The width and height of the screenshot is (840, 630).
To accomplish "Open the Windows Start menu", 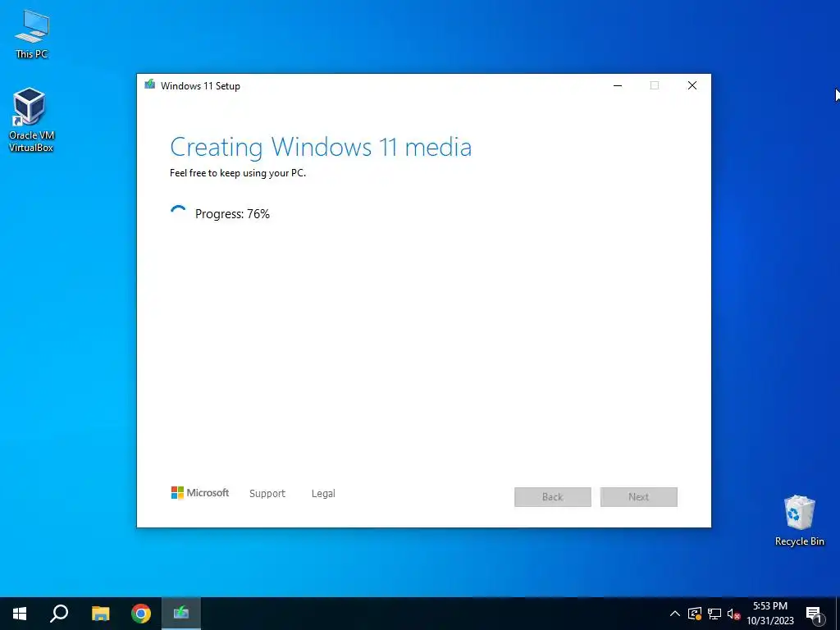I will [20, 614].
